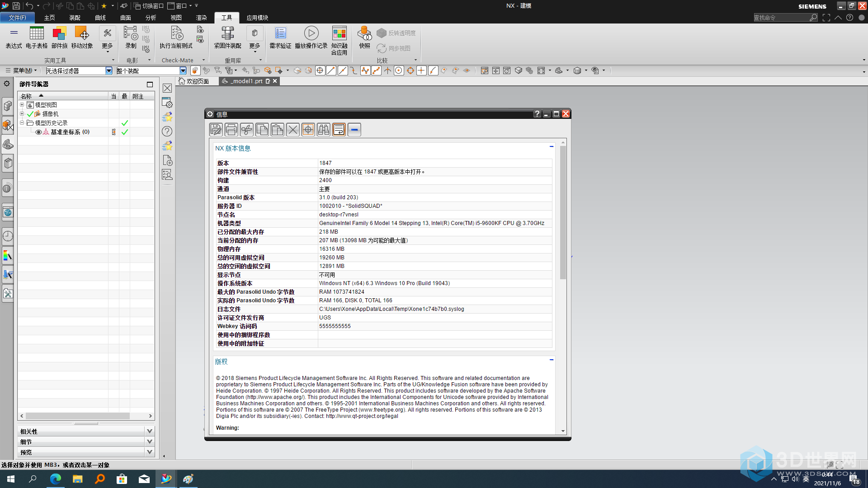
Task: Open the selection scope dropdown (整个装配)
Action: click(183, 70)
